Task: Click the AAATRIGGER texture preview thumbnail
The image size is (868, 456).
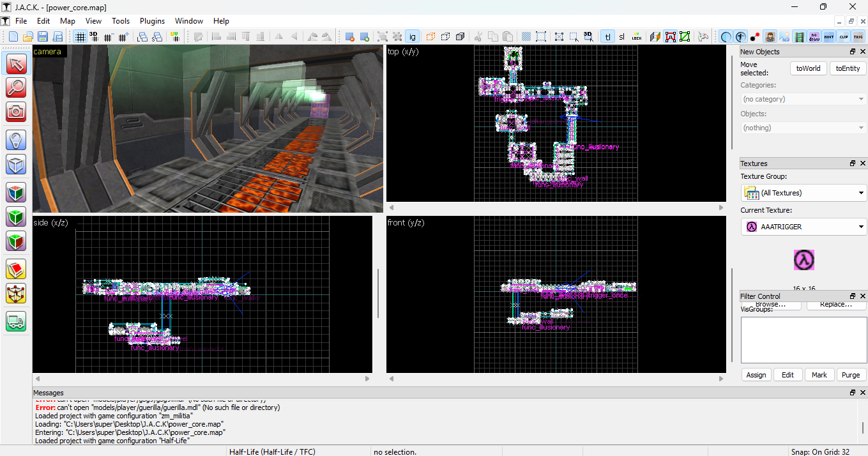Action: coord(803,260)
